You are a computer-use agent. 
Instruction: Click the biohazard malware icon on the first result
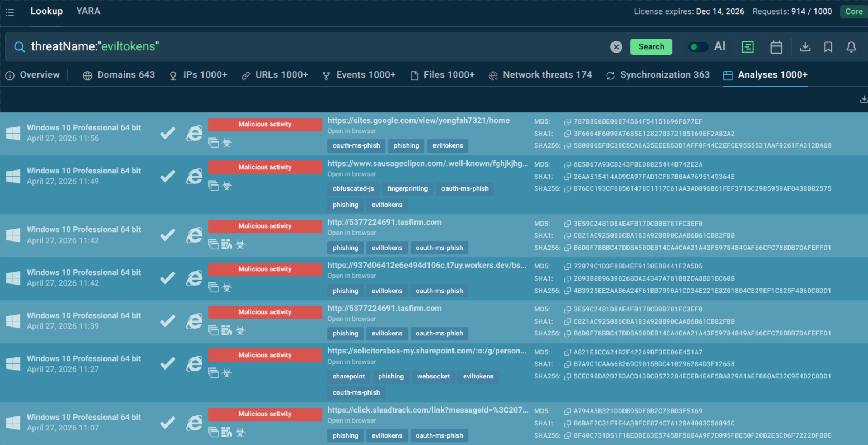227,143
